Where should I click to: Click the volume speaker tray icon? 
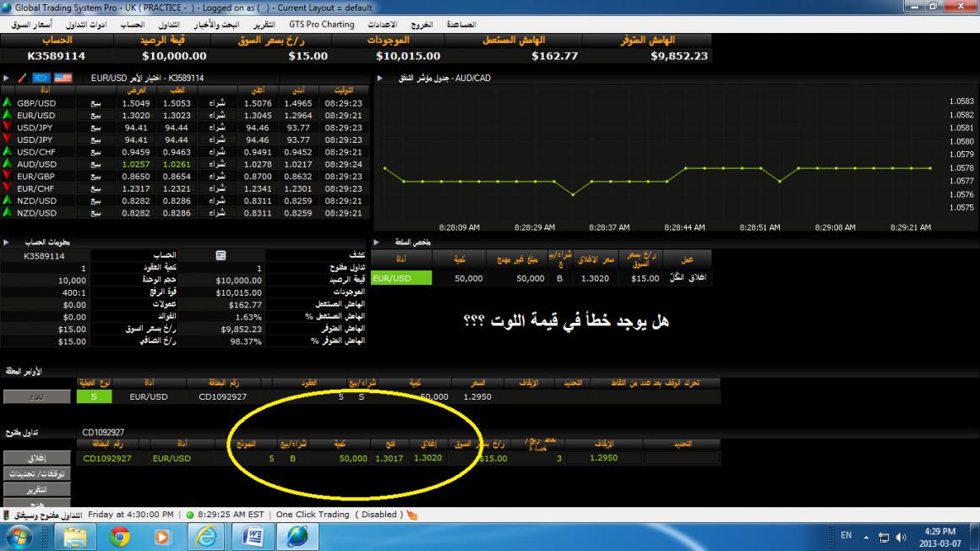point(901,537)
